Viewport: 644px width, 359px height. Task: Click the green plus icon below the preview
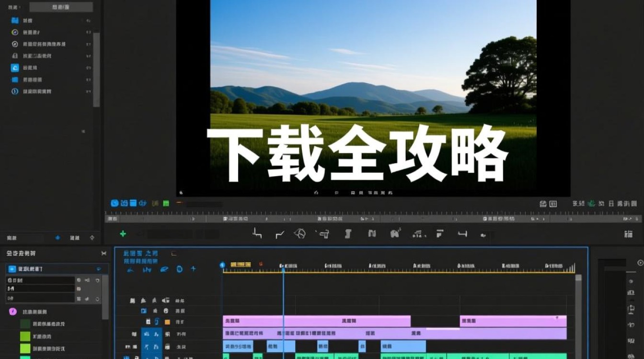(123, 234)
